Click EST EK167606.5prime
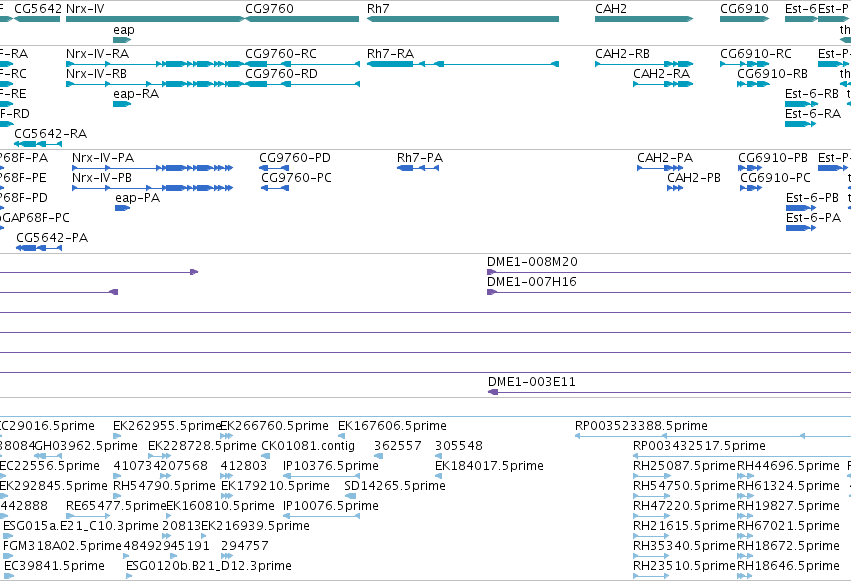The height and width of the screenshot is (581, 851). pyautogui.click(x=341, y=436)
